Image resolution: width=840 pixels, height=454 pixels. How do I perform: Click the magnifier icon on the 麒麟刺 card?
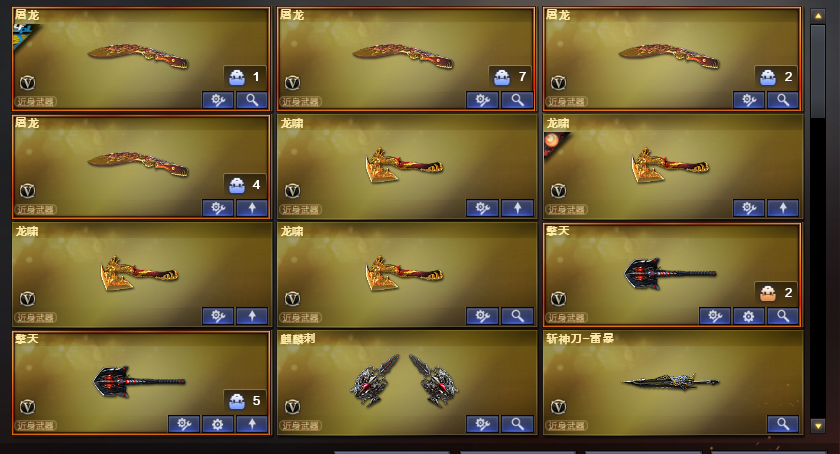517,425
